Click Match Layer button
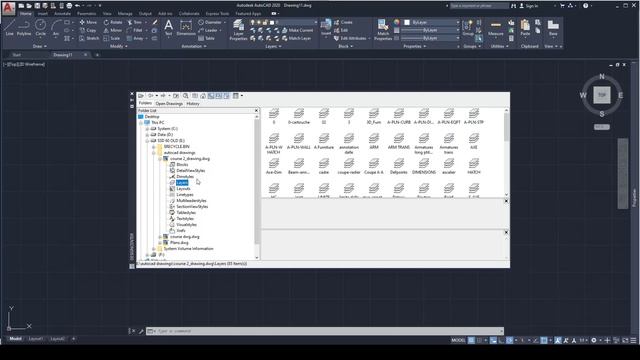This screenshot has width=640, height=360. click(296, 38)
